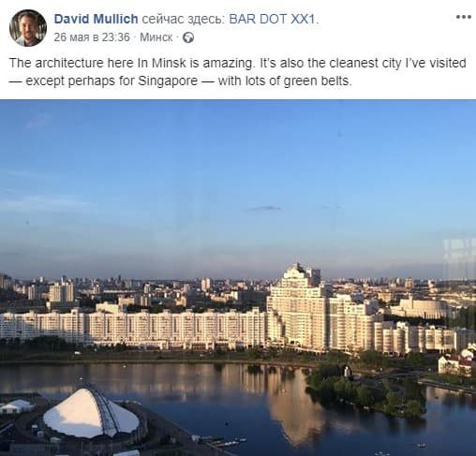Click the small wooded island in the photo
This screenshot has height=456, width=476.
click(x=367, y=390)
